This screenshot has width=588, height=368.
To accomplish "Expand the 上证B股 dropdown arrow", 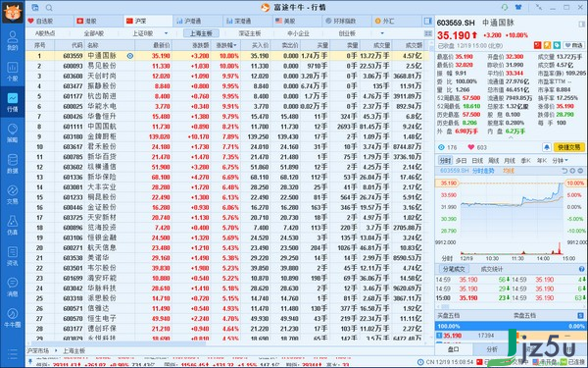I will pos(167,33).
